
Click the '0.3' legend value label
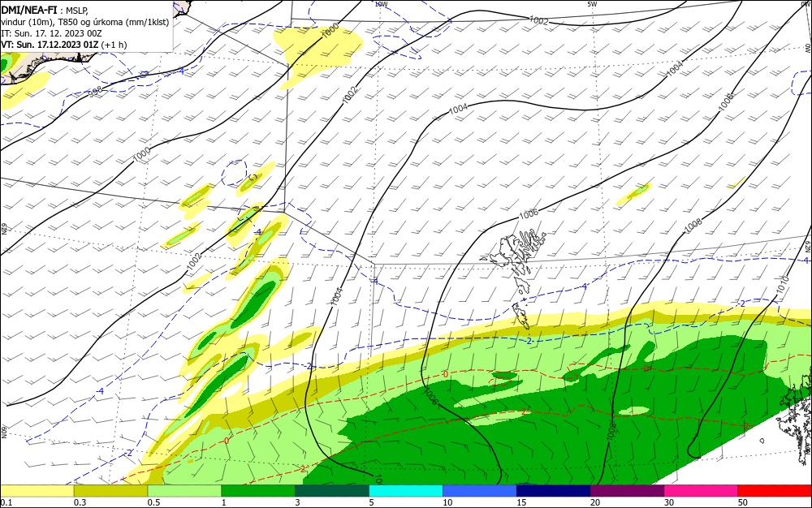[x=80, y=502]
